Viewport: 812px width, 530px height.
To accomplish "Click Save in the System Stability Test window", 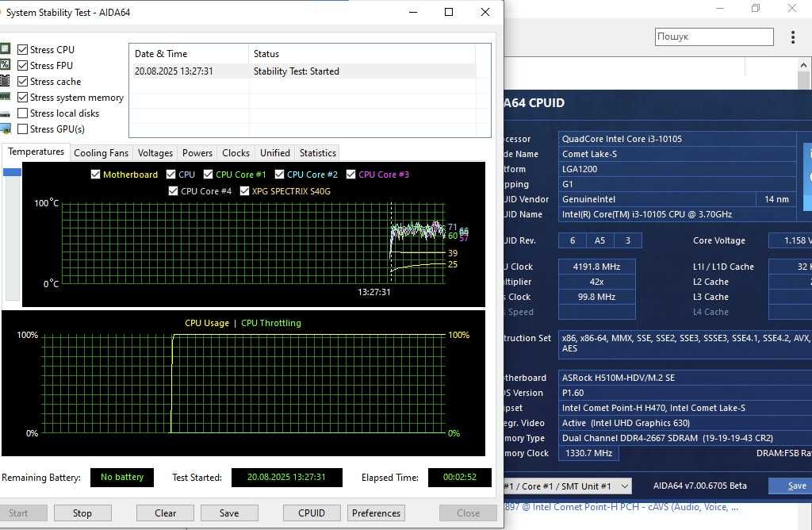I will (229, 513).
